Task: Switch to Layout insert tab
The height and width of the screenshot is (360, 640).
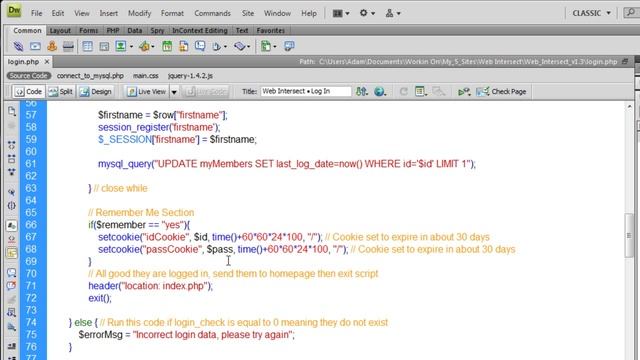Action: tap(60, 31)
